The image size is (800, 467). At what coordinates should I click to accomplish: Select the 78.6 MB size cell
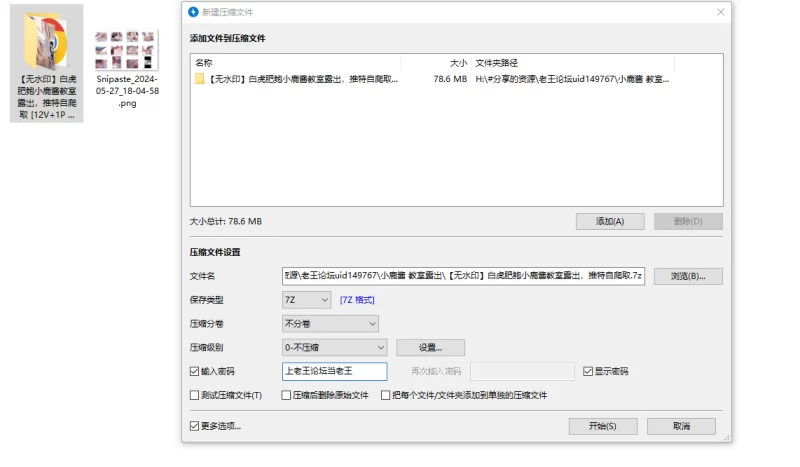[450, 79]
